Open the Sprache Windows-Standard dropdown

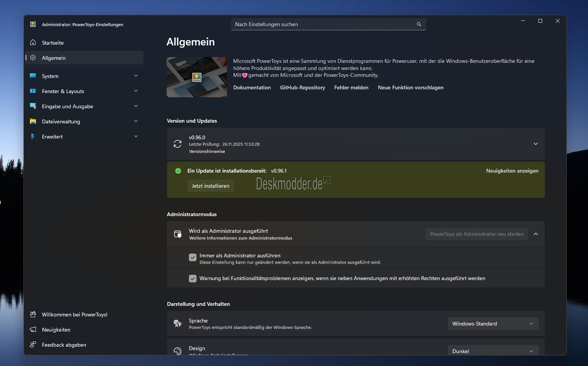[493, 324]
